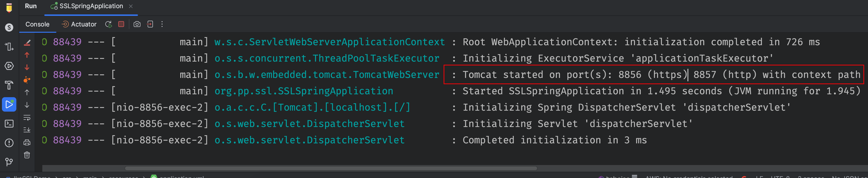The image size is (868, 178).
Task: Jump up the stack trace with the gray up arrow
Action: click(27, 92)
